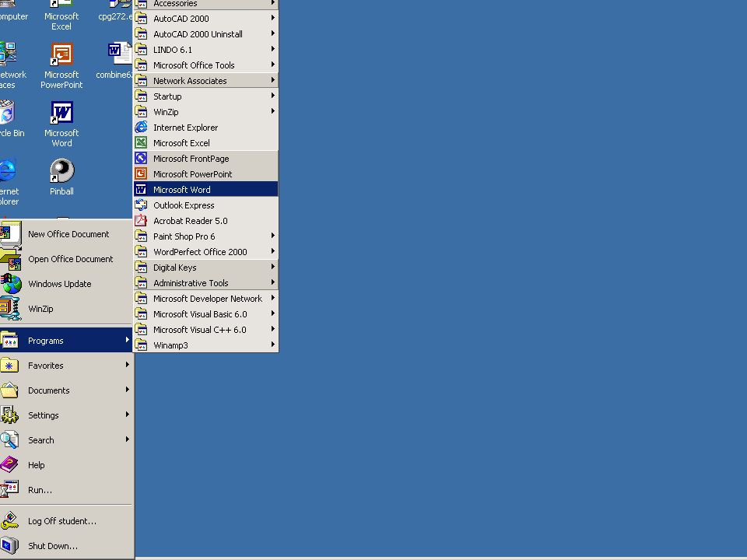Click the Outlook Express envelope icon
The image size is (747, 560).
(x=141, y=205)
